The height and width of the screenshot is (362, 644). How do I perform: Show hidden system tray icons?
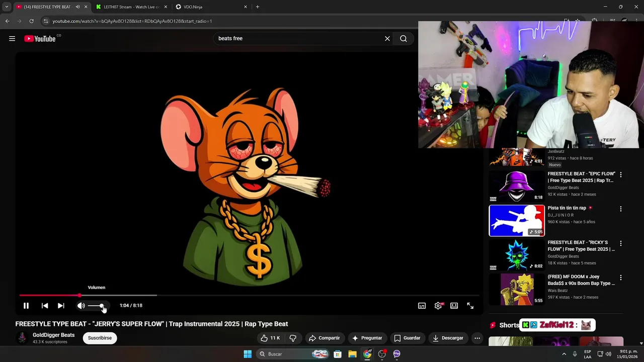(x=564, y=354)
